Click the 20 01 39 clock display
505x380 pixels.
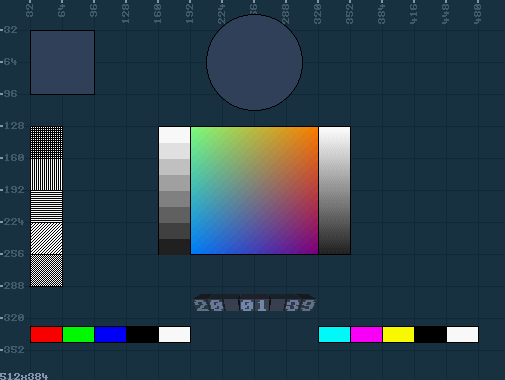click(254, 303)
